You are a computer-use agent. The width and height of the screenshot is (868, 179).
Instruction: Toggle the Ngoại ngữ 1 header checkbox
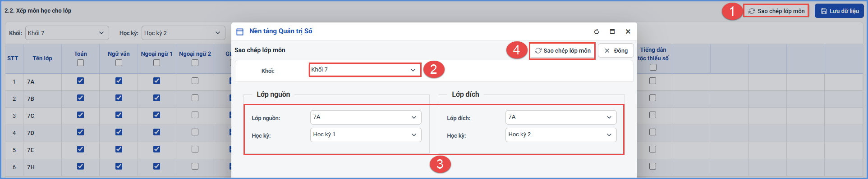[156, 63]
